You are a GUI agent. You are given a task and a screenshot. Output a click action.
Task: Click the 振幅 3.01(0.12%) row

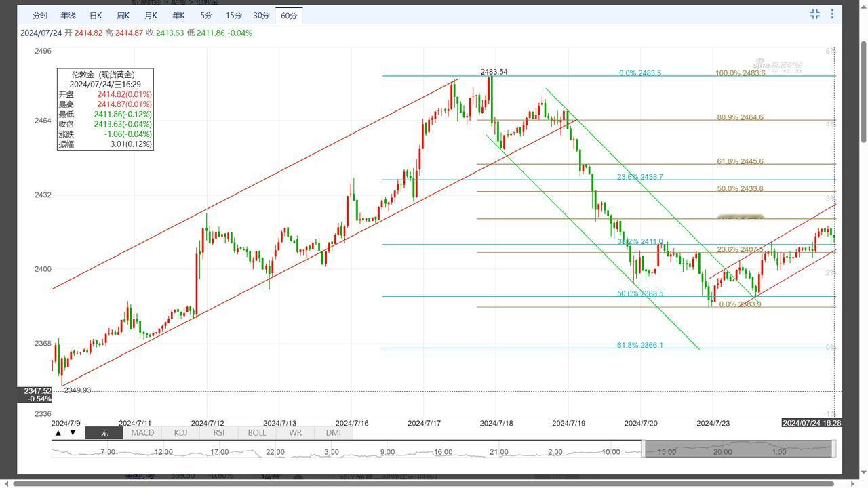(105, 144)
